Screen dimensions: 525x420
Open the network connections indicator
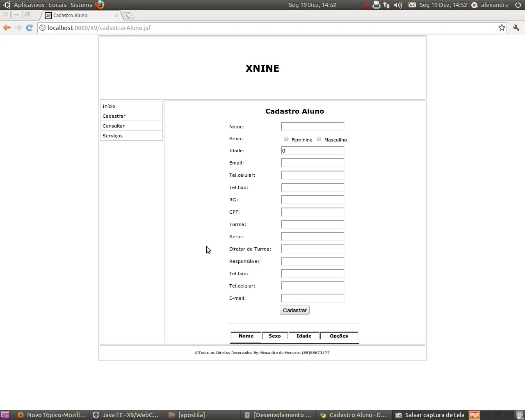pos(386,5)
